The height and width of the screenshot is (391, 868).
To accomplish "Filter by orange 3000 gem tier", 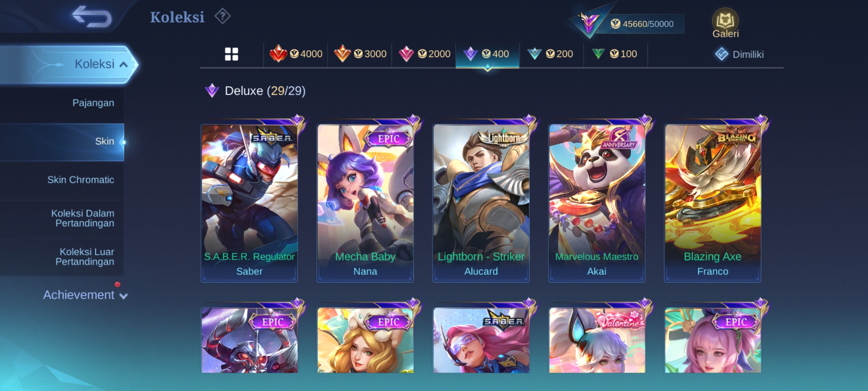I will click(360, 54).
